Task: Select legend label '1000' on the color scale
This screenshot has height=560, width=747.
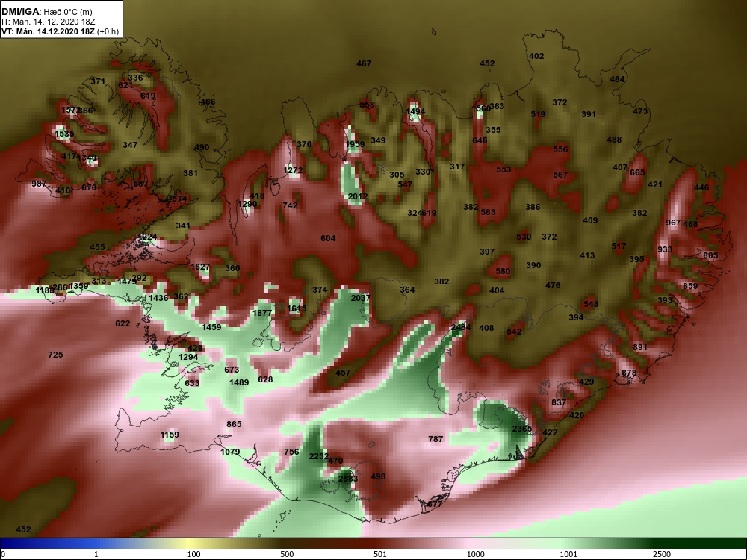Action: 475,554
